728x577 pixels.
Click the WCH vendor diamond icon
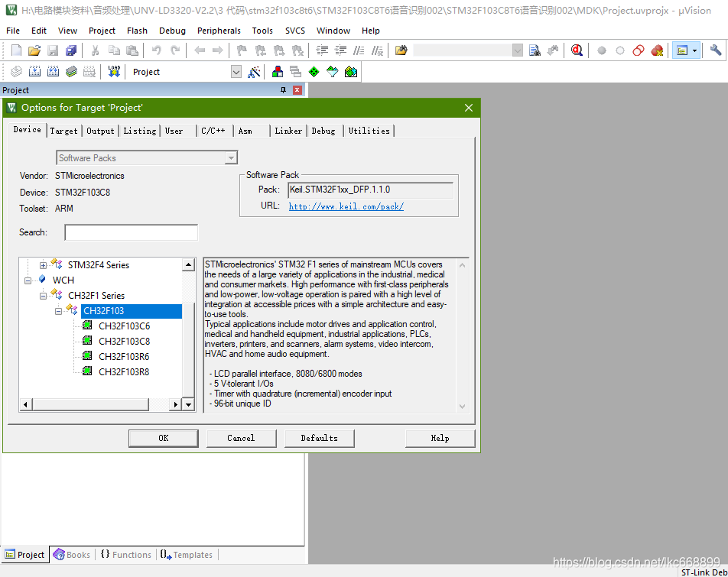click(x=42, y=279)
